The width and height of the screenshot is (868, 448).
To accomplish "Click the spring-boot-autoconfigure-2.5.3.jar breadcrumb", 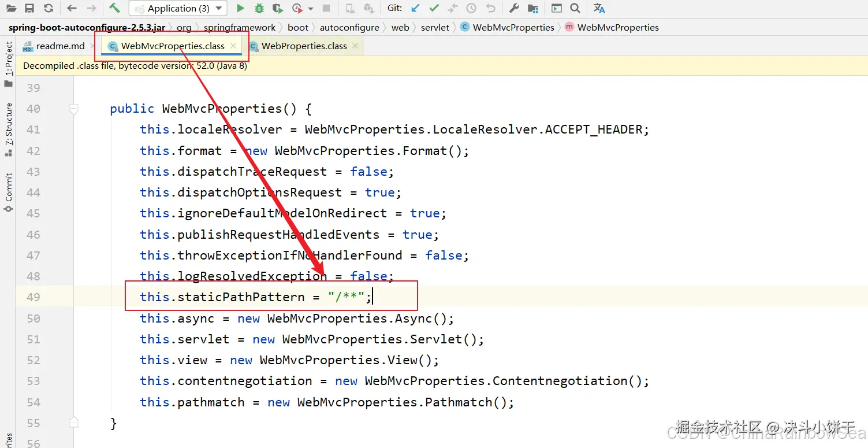I will pyautogui.click(x=87, y=27).
